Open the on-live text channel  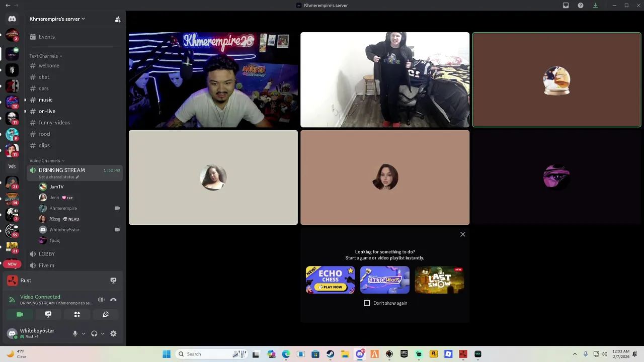click(74, 111)
